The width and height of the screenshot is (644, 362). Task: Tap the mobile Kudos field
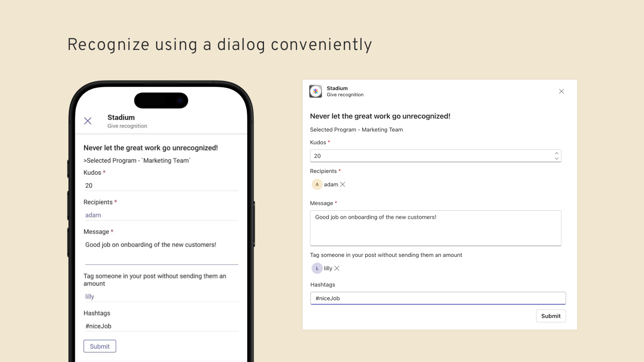(160, 186)
